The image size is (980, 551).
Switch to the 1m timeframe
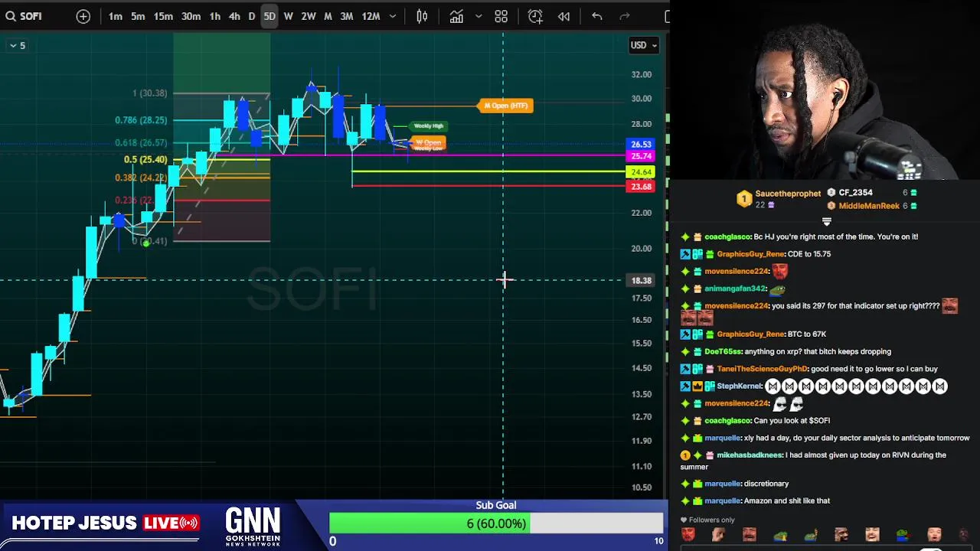115,16
